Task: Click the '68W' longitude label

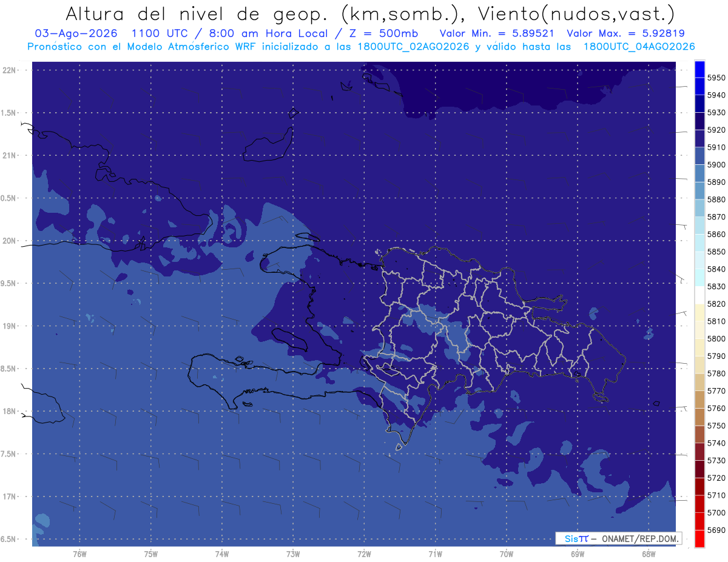Action: coord(649,554)
